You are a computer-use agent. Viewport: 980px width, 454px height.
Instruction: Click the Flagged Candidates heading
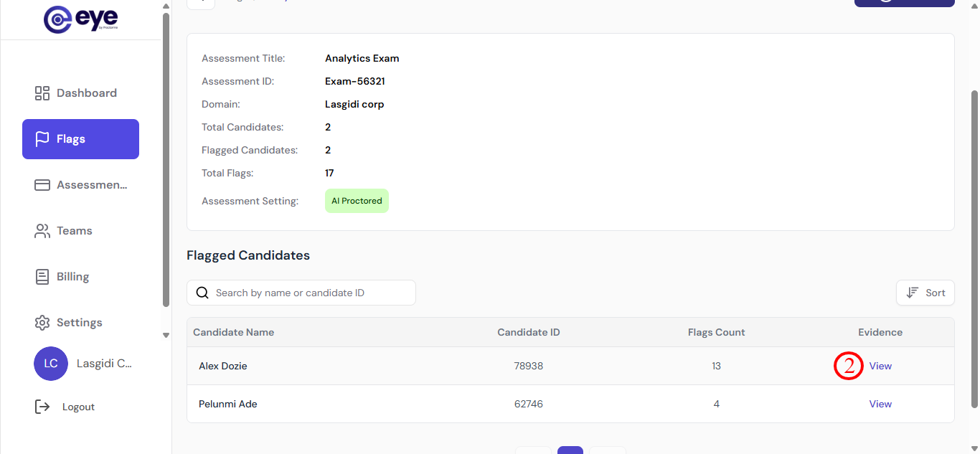point(248,255)
